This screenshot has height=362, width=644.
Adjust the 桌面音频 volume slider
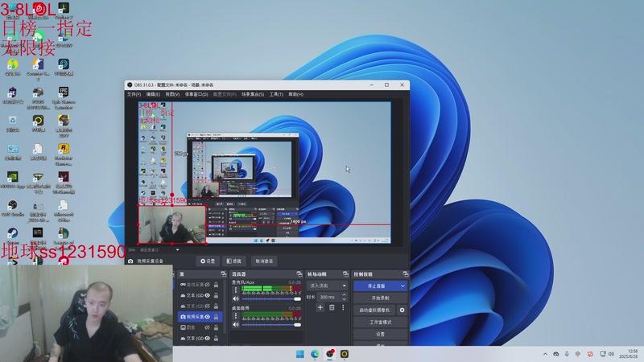tap(271, 325)
